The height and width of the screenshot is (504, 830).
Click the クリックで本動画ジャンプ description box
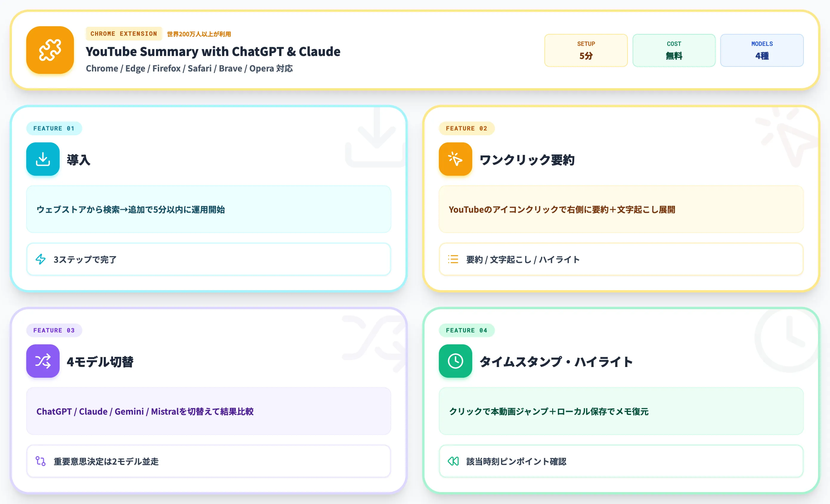pyautogui.click(x=621, y=411)
